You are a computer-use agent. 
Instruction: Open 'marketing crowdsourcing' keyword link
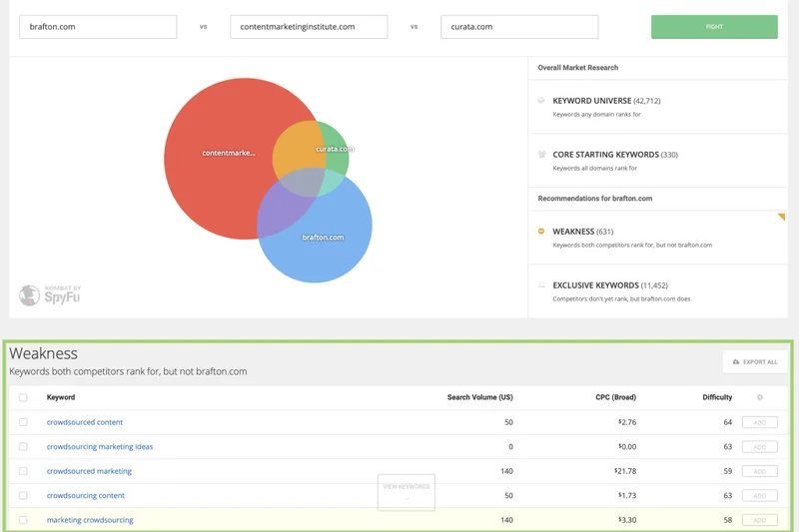[90, 520]
